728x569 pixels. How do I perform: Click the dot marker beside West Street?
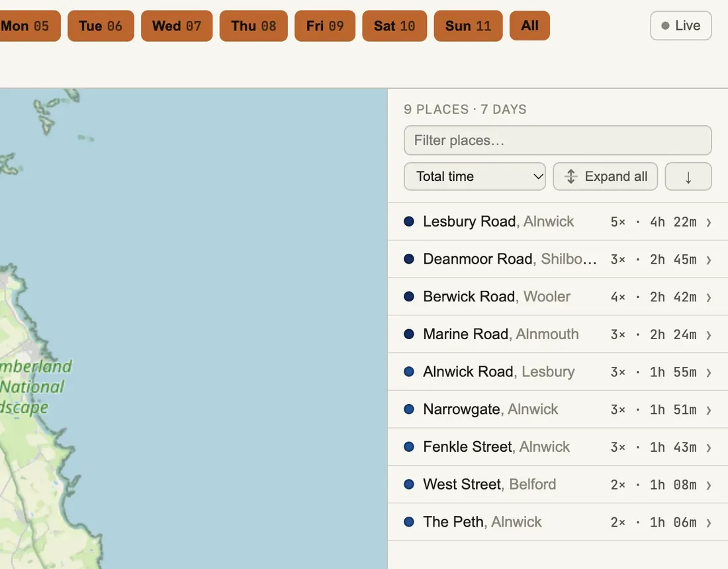[x=409, y=484]
